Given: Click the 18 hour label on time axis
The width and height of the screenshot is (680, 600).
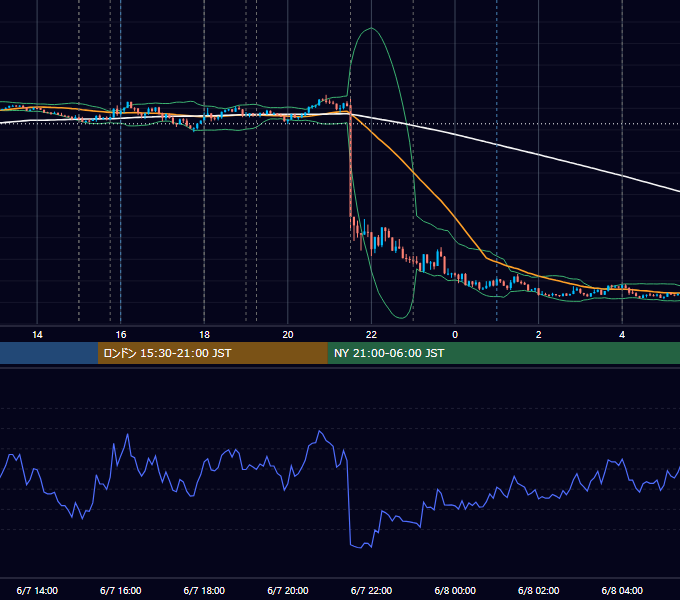Looking at the screenshot, I should (x=204, y=335).
